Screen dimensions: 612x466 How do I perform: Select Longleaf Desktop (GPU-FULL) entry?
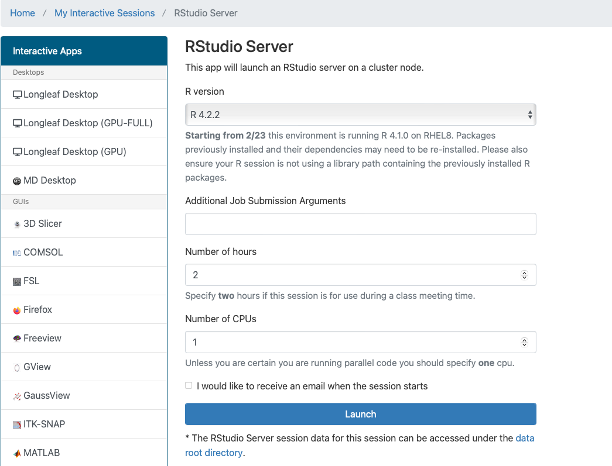[84, 123]
